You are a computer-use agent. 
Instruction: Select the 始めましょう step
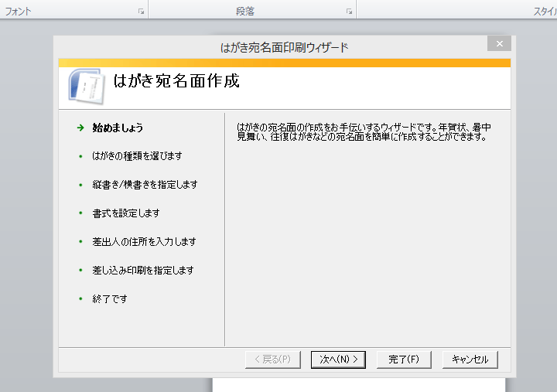pos(118,128)
